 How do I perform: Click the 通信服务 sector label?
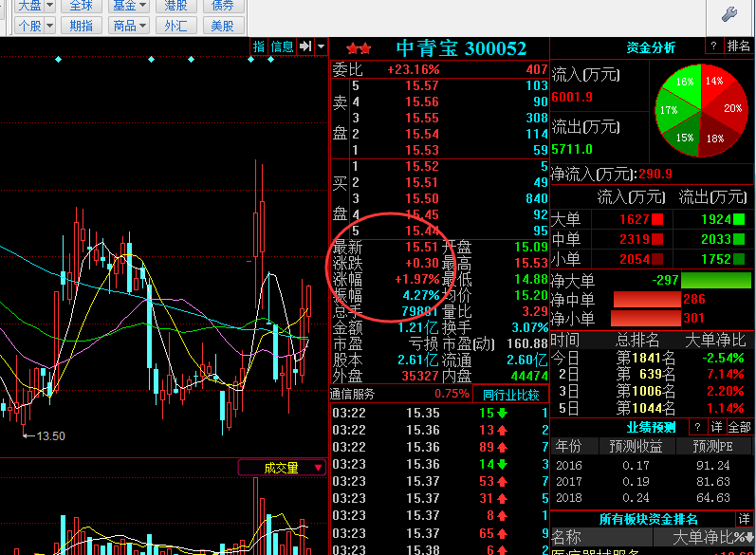353,394
